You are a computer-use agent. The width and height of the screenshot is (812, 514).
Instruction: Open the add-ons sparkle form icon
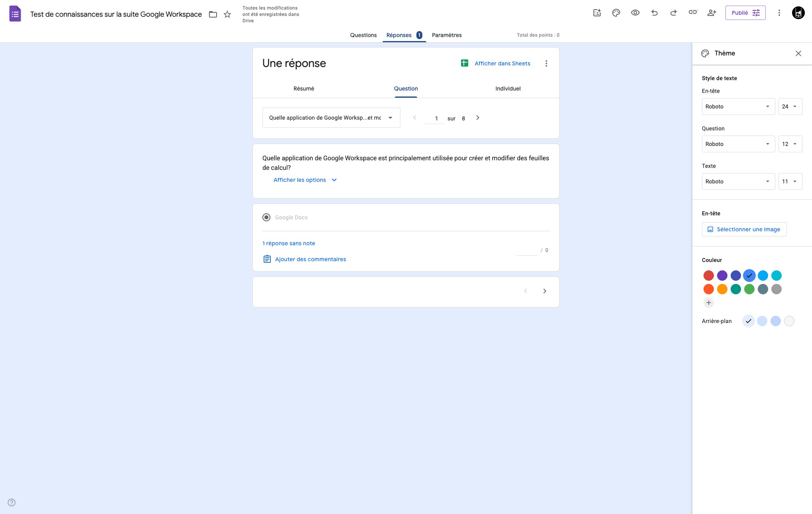pyautogui.click(x=597, y=13)
